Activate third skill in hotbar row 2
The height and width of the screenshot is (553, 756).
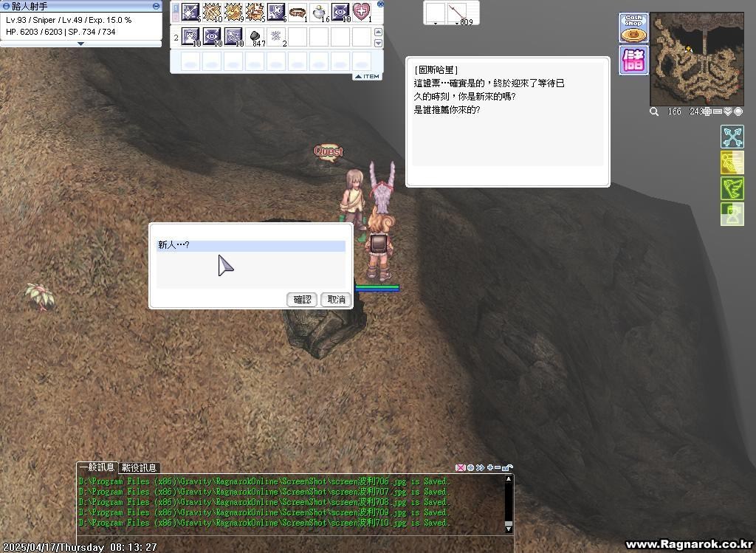[233, 37]
